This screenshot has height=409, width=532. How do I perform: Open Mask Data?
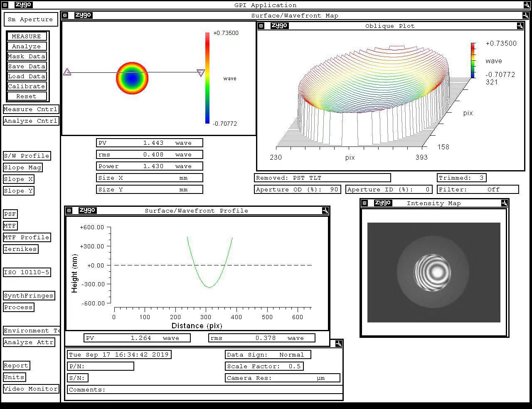point(27,57)
